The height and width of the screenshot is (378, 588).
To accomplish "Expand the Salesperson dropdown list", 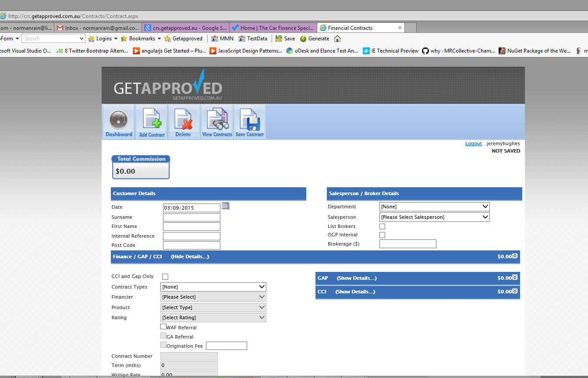I will tap(434, 217).
